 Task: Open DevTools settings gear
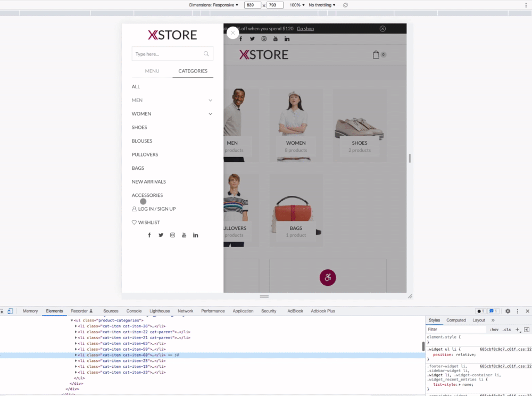(x=508, y=311)
